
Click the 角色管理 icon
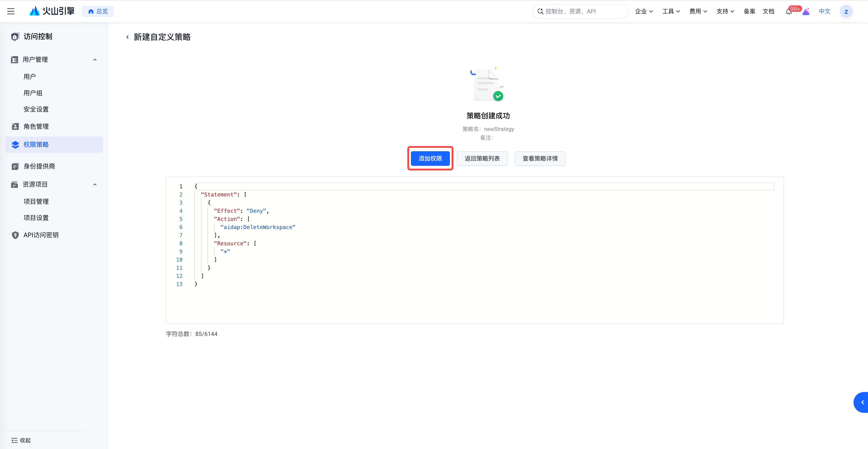pyautogui.click(x=15, y=126)
